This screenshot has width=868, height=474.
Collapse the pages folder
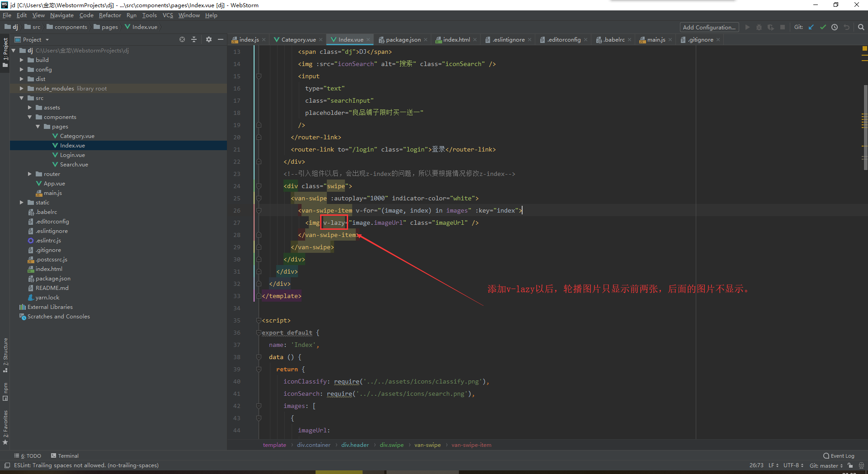[x=38, y=126]
